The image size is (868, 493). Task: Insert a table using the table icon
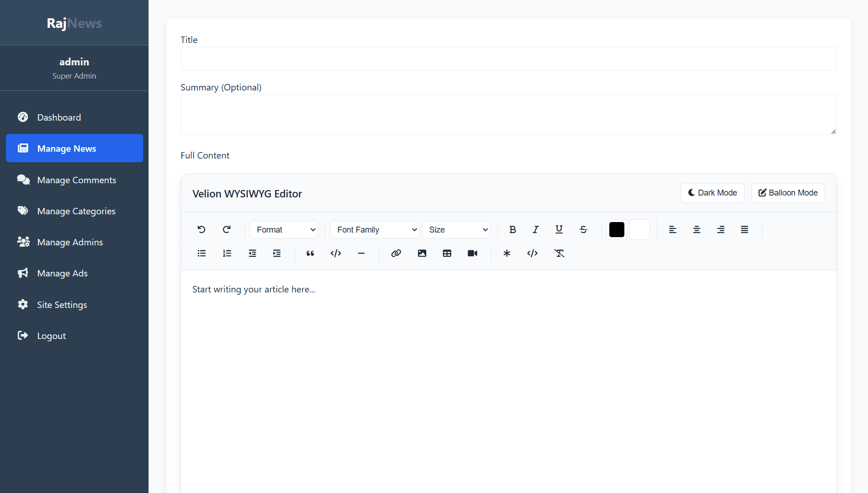(x=447, y=253)
